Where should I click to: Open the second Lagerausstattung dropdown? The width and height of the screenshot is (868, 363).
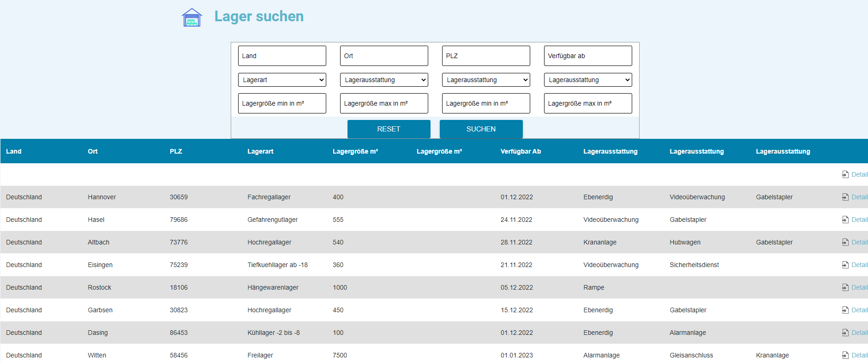[486, 80]
